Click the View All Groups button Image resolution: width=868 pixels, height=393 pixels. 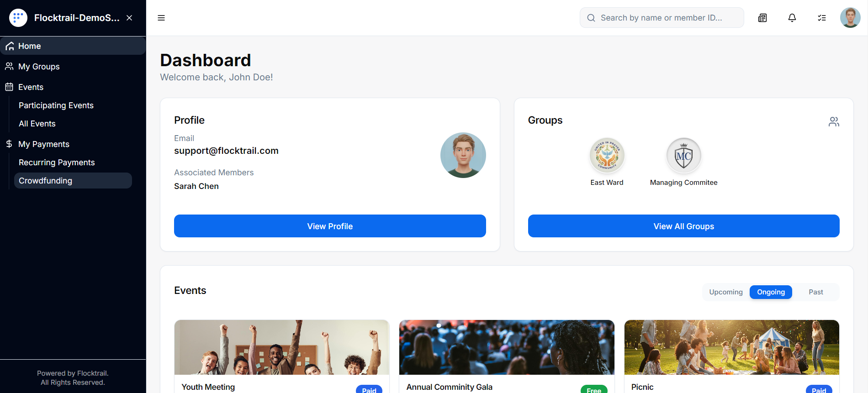click(x=683, y=226)
